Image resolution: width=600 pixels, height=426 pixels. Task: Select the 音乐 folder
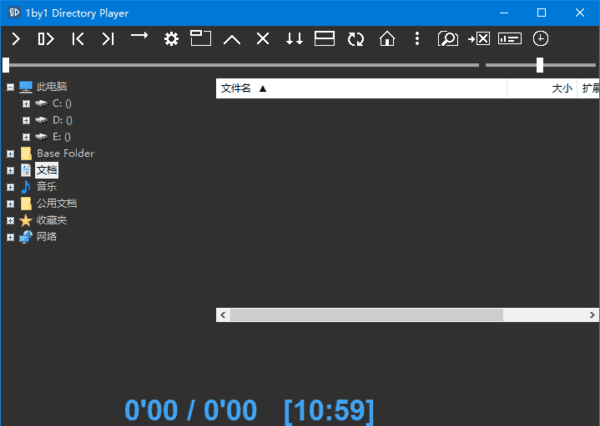tap(47, 187)
